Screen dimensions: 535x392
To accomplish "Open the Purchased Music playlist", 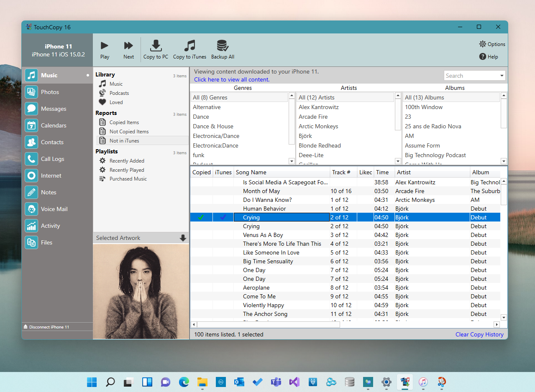I will point(128,179).
